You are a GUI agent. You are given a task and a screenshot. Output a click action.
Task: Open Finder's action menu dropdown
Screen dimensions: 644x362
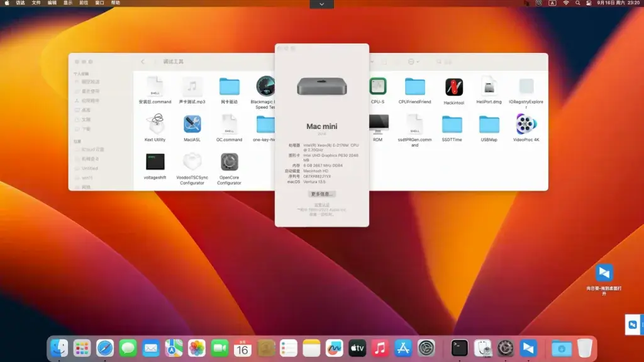coord(413,62)
